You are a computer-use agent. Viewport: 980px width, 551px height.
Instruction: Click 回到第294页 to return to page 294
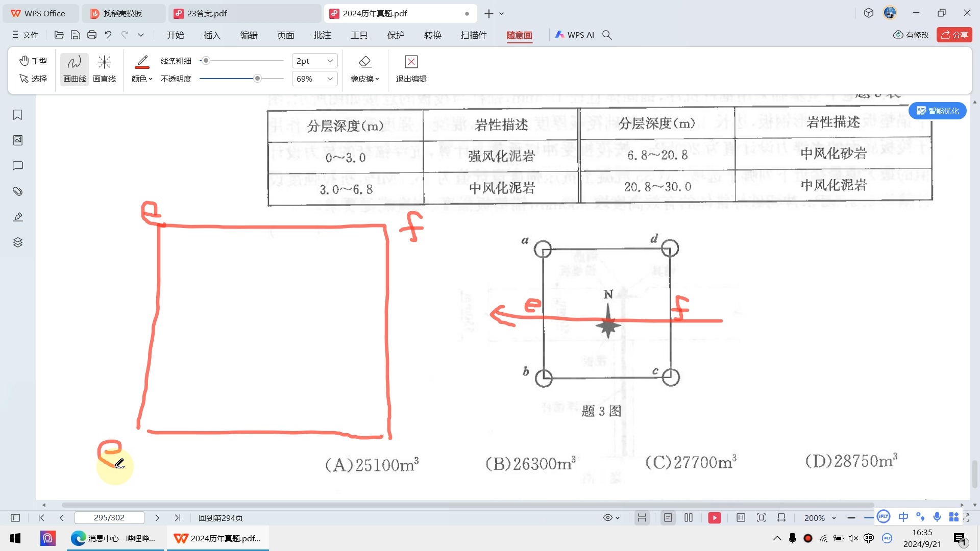(x=220, y=518)
